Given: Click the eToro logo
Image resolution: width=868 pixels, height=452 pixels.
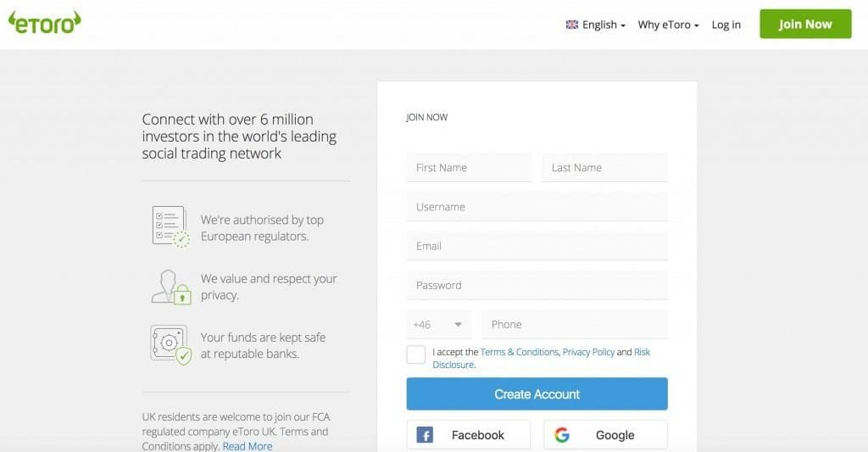Looking at the screenshot, I should (44, 23).
